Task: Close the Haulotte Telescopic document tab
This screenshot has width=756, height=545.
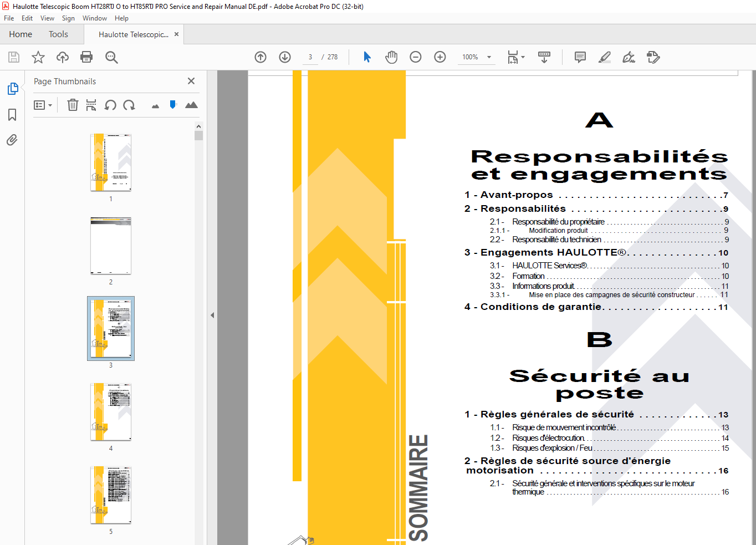Action: coord(176,34)
